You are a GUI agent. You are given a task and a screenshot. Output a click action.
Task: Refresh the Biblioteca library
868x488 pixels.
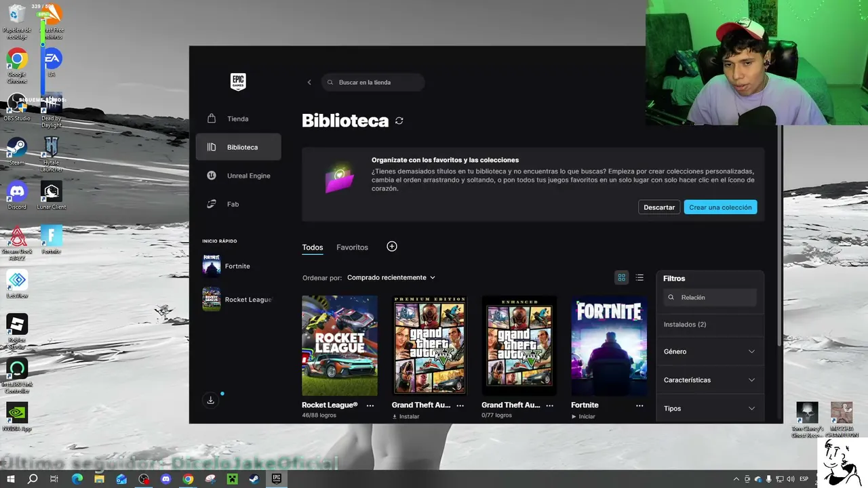click(399, 121)
